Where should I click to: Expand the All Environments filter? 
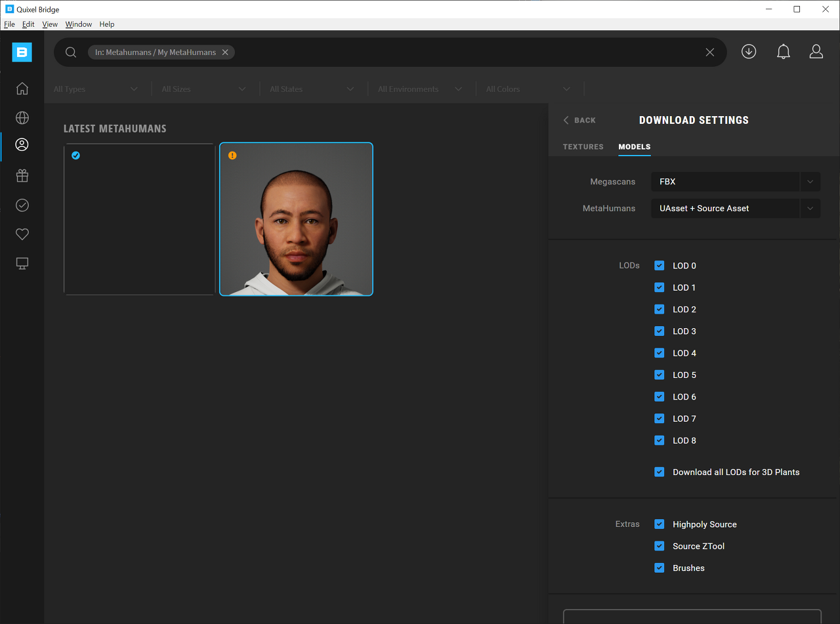point(420,89)
